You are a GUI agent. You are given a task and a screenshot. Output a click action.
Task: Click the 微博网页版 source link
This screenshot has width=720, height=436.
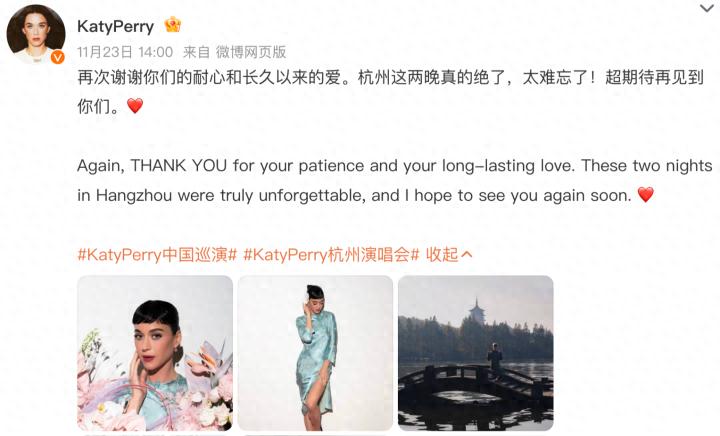pyautogui.click(x=251, y=52)
